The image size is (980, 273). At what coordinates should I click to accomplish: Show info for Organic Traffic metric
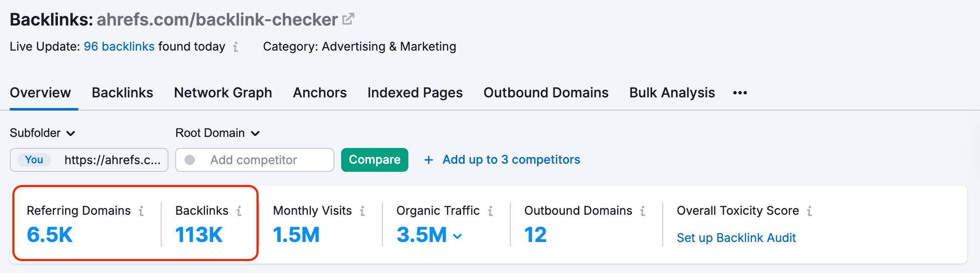[490, 211]
